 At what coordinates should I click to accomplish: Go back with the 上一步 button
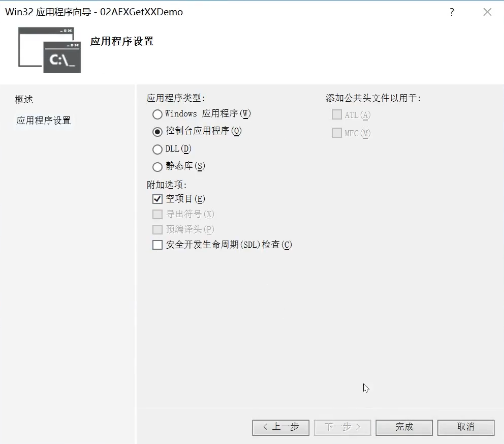(280, 428)
